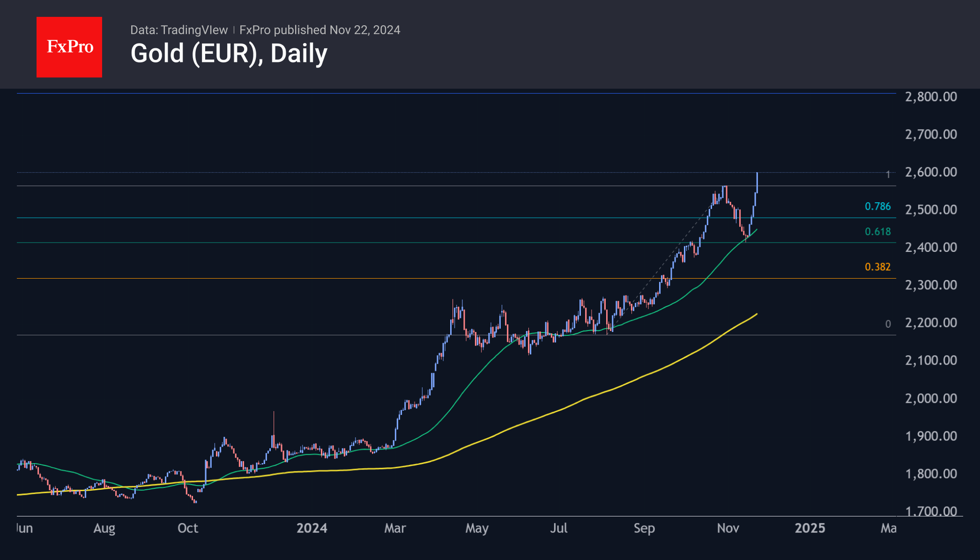The height and width of the screenshot is (560, 980).
Task: Click the Fibonacci level 0 marker label
Action: [x=888, y=324]
